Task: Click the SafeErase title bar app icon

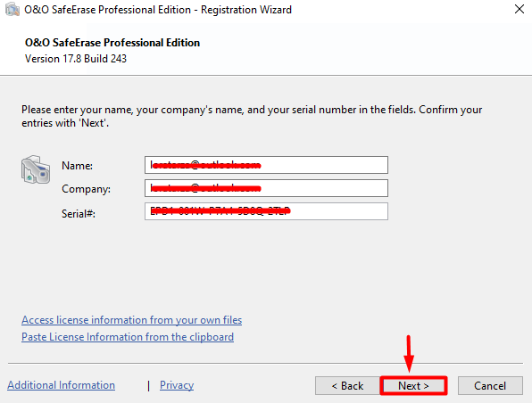Action: click(x=12, y=10)
